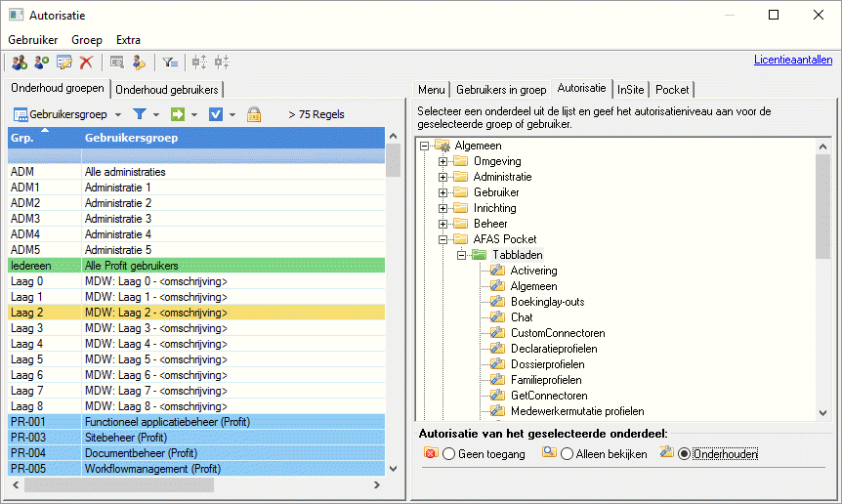Click the filter list toolbar icon
This screenshot has width=842, height=504.
[170, 63]
